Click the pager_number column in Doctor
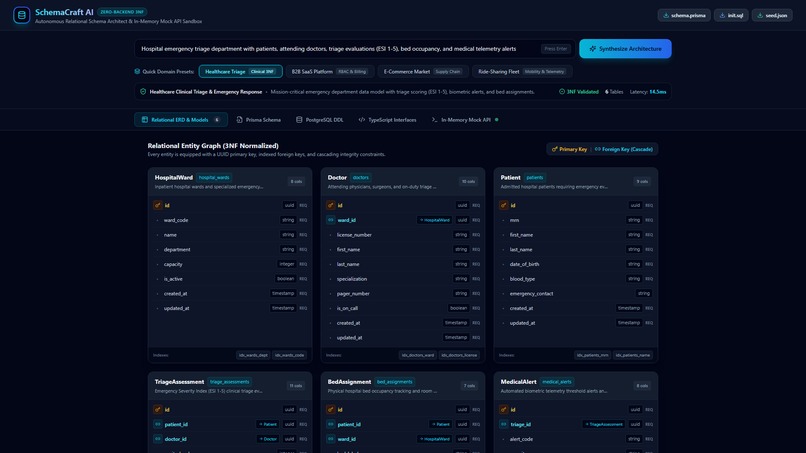 point(403,294)
